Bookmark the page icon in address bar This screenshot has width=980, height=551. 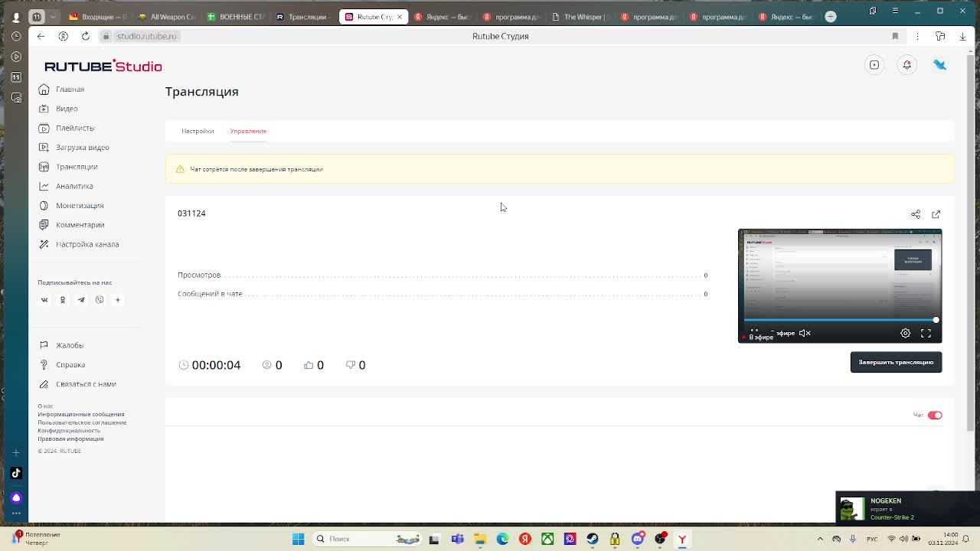point(895,36)
